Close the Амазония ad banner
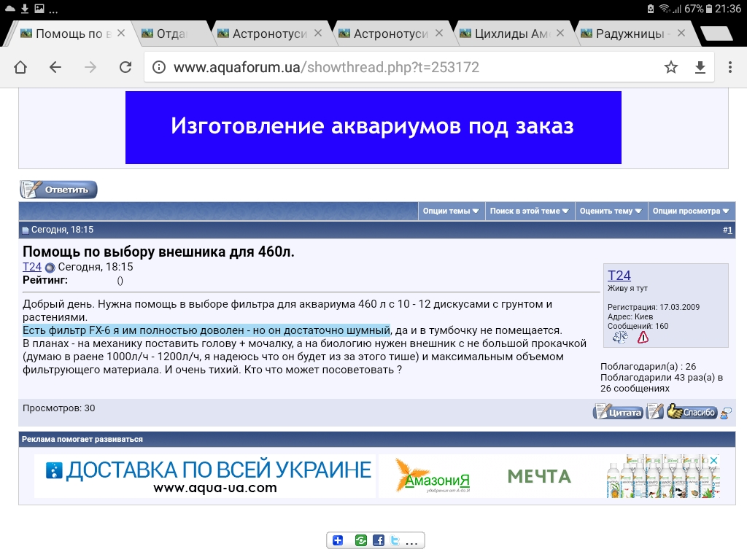The width and height of the screenshot is (747, 560). tap(715, 461)
